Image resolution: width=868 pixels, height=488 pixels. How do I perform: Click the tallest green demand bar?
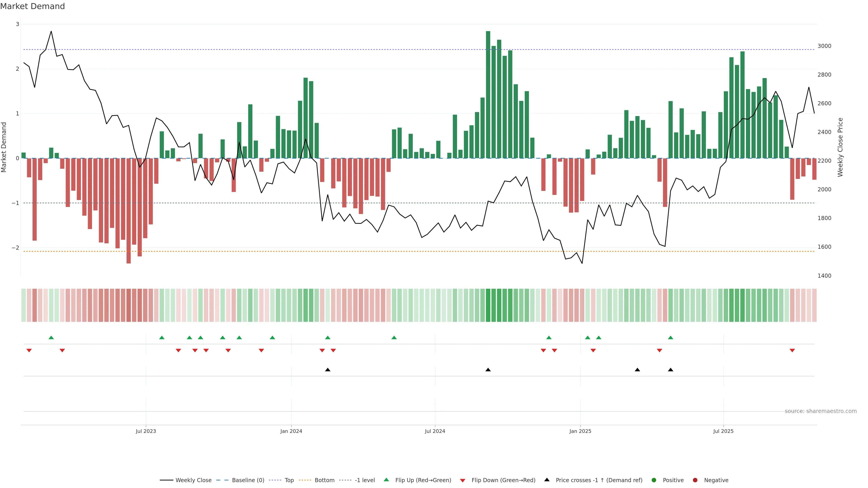488,94
